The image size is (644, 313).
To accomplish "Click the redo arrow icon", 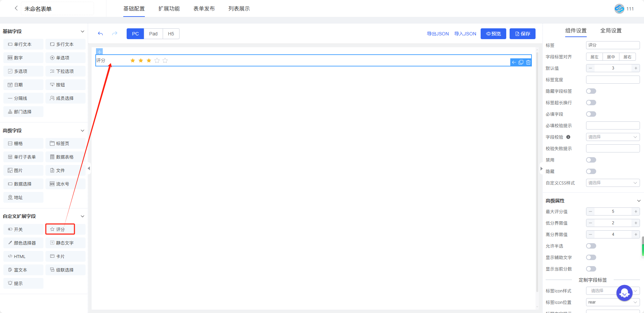I will (115, 34).
